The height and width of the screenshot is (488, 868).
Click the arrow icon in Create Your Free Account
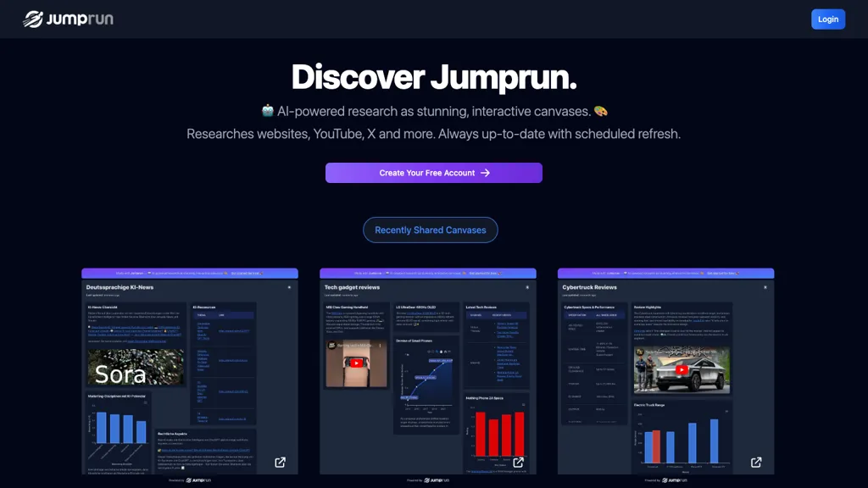[x=485, y=173]
